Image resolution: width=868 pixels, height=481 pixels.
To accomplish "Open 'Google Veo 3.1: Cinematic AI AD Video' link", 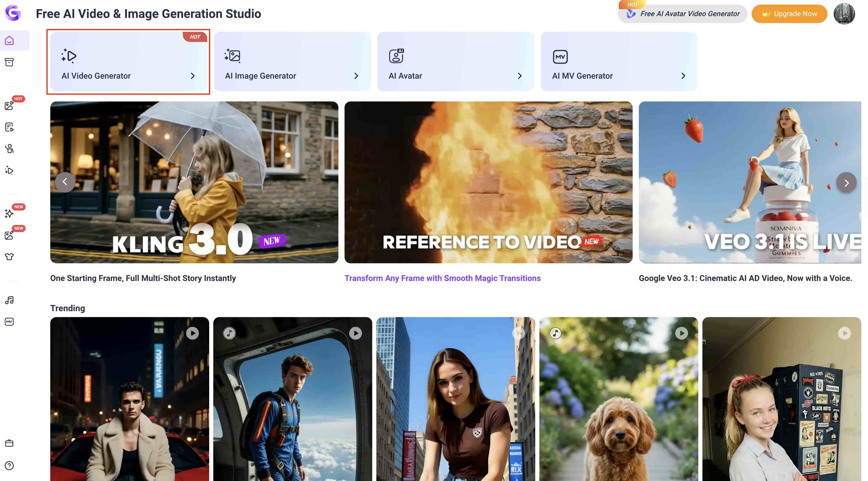I will (x=745, y=278).
